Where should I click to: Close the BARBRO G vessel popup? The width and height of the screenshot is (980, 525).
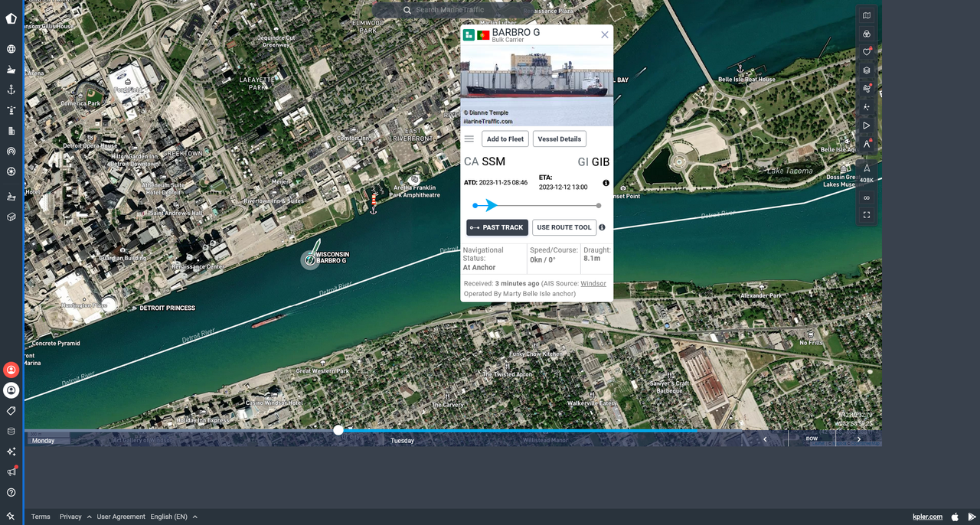click(x=605, y=34)
